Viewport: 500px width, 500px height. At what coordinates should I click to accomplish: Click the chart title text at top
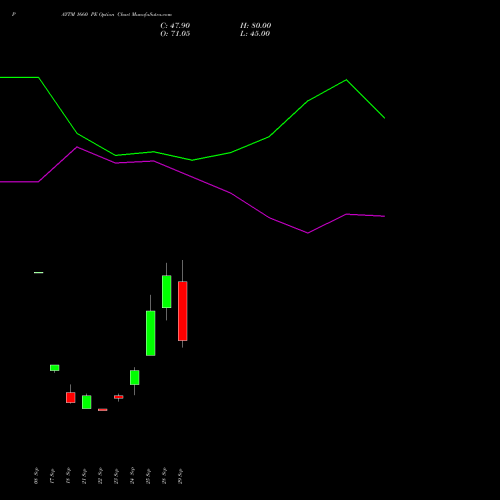coord(116,14)
